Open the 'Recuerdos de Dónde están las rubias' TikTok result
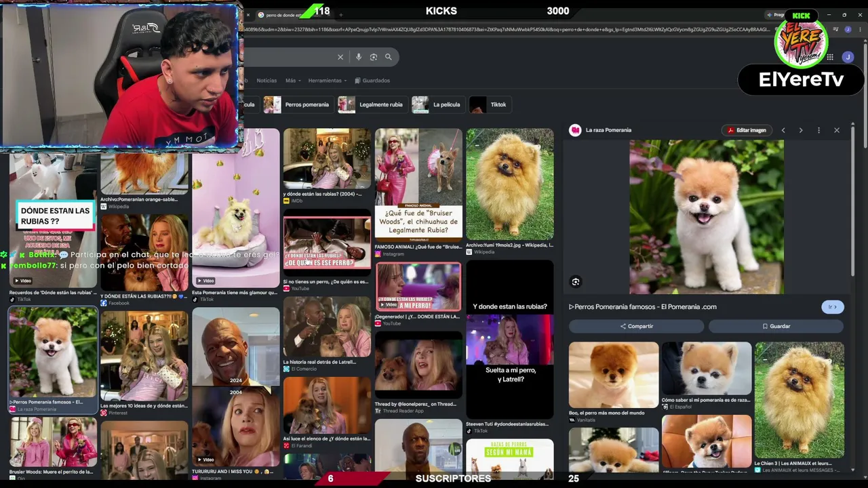This screenshot has width=868, height=488. click(x=53, y=228)
